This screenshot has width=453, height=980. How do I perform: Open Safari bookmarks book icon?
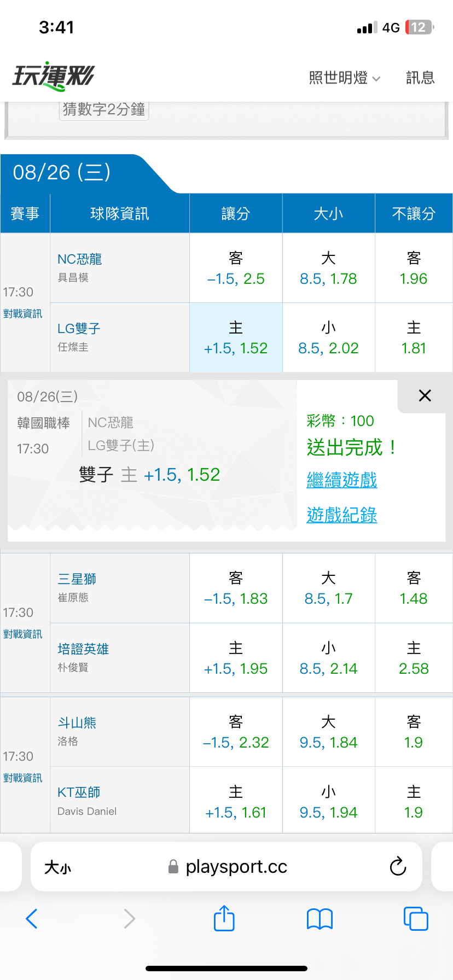click(x=320, y=919)
